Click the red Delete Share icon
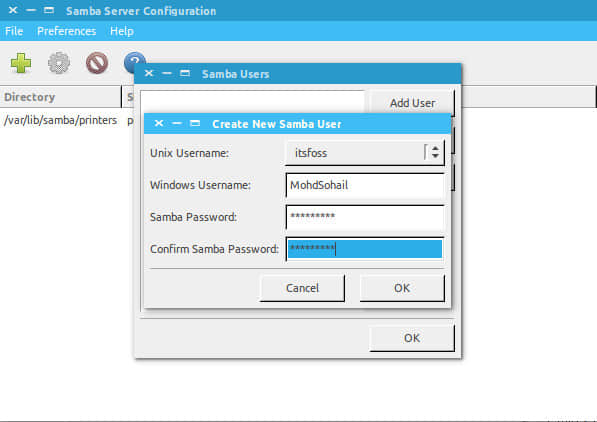Viewport: 597px width, 422px height. click(97, 63)
